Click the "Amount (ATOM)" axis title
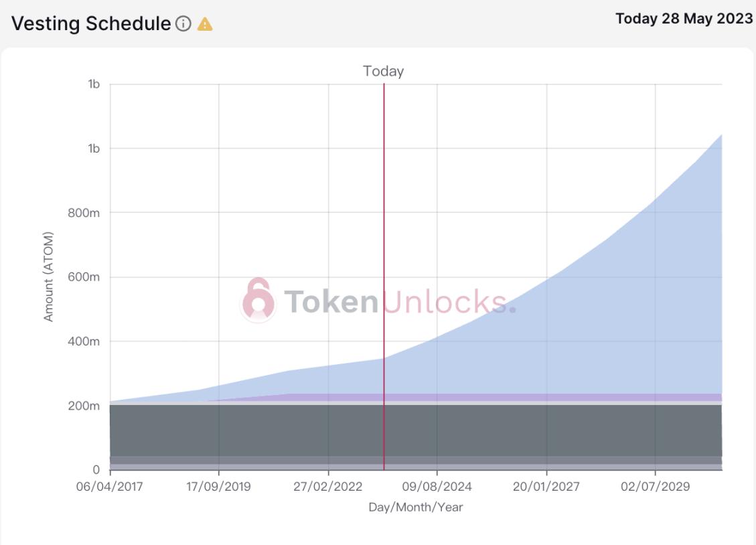 click(x=48, y=277)
